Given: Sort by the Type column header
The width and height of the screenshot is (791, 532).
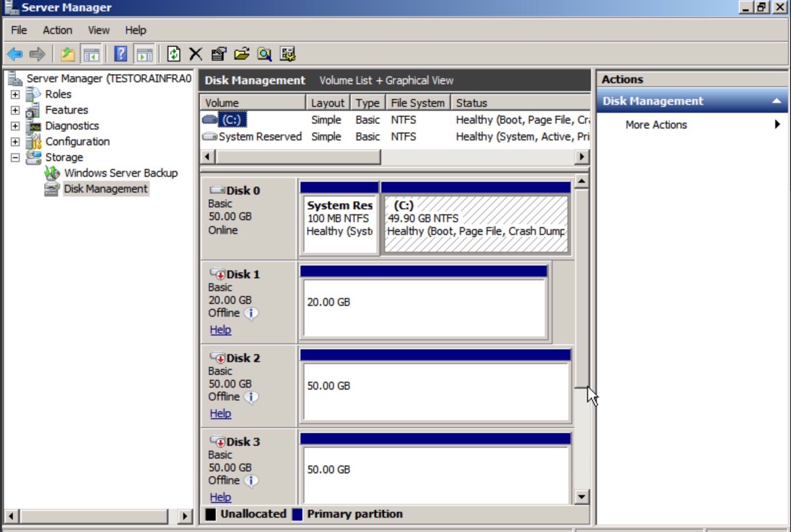Looking at the screenshot, I should tap(367, 102).
